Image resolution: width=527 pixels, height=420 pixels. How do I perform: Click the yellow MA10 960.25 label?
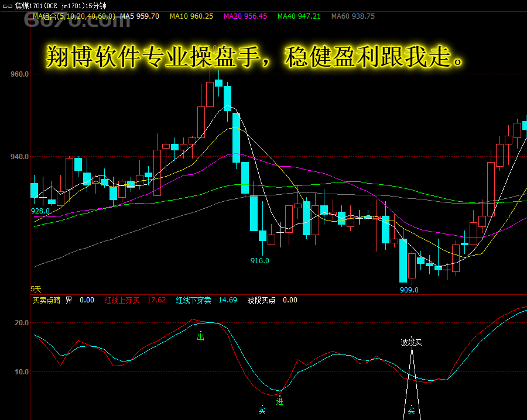(191, 16)
